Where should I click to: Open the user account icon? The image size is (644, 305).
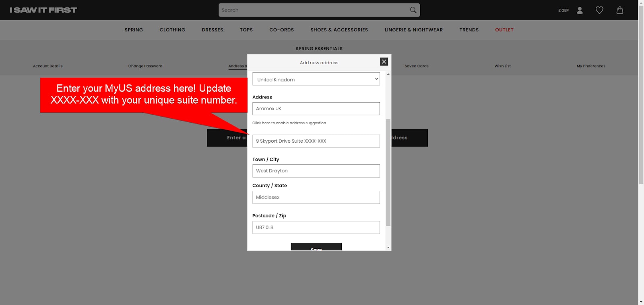point(580,10)
